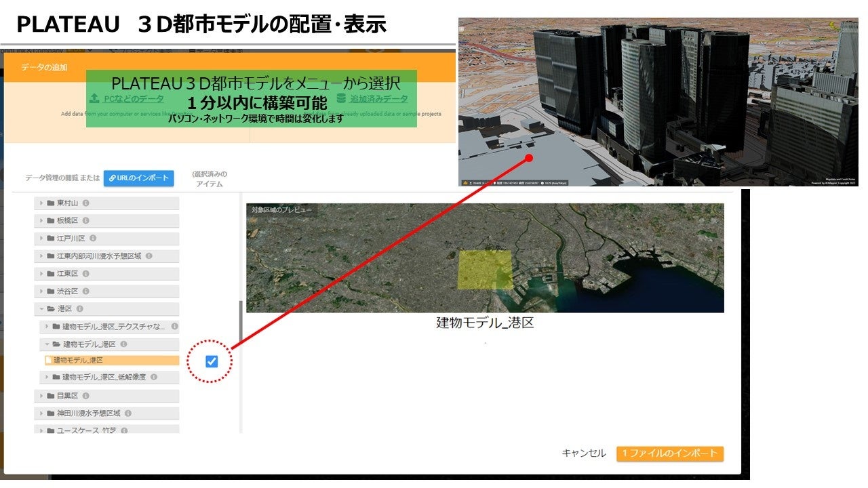This screenshot has height=488, width=868.
Task: Collapse the 港区 tree node
Action: [x=41, y=308]
